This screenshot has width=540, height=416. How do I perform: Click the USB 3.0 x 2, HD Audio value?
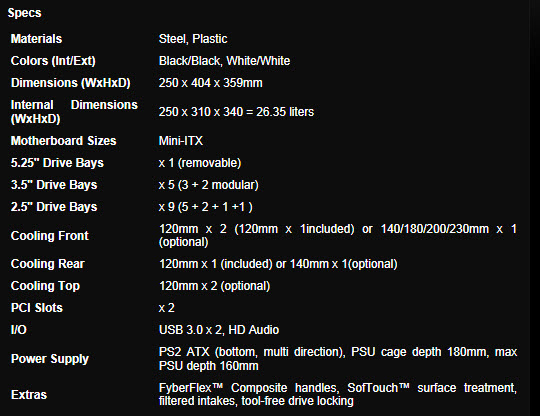[219, 330]
